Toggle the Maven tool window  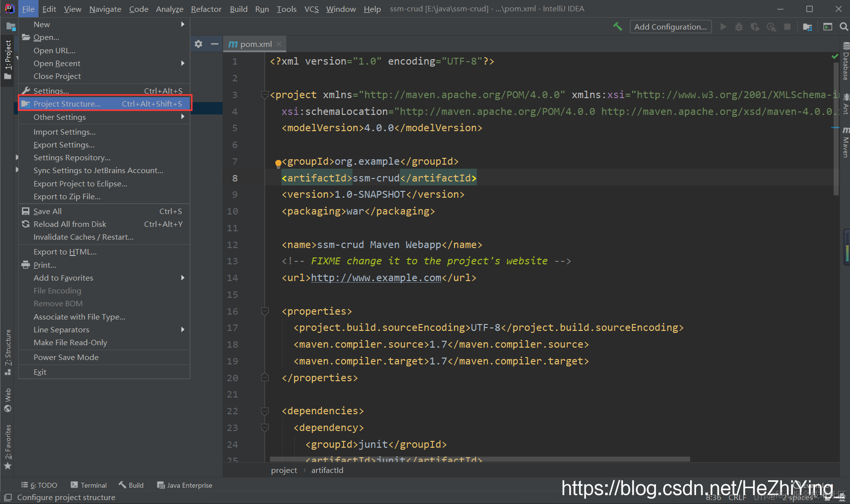click(x=846, y=142)
